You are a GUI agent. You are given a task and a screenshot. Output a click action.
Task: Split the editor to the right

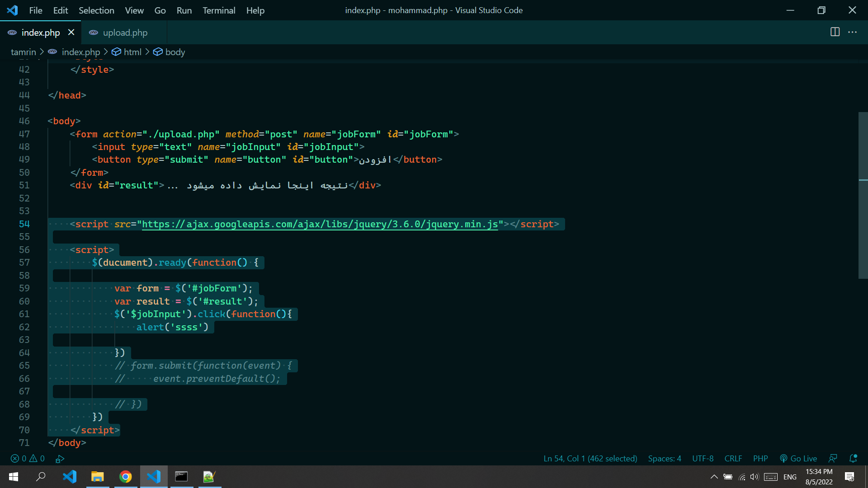pyautogui.click(x=835, y=32)
